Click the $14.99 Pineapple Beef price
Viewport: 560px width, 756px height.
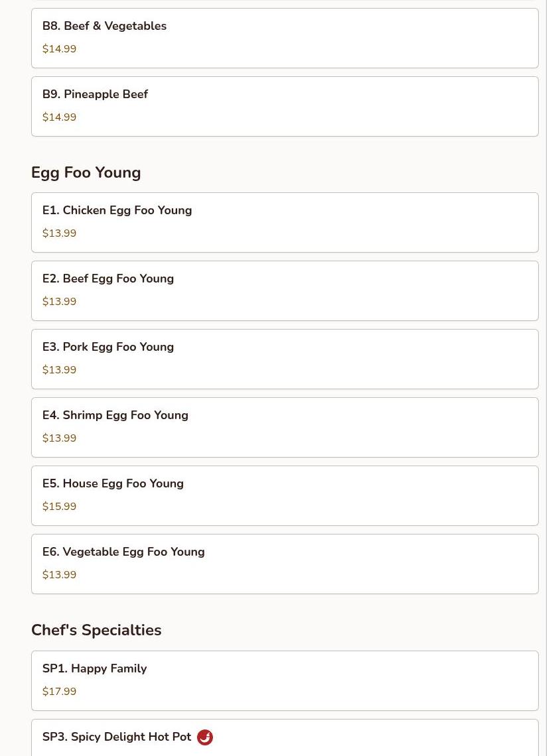[x=59, y=117]
